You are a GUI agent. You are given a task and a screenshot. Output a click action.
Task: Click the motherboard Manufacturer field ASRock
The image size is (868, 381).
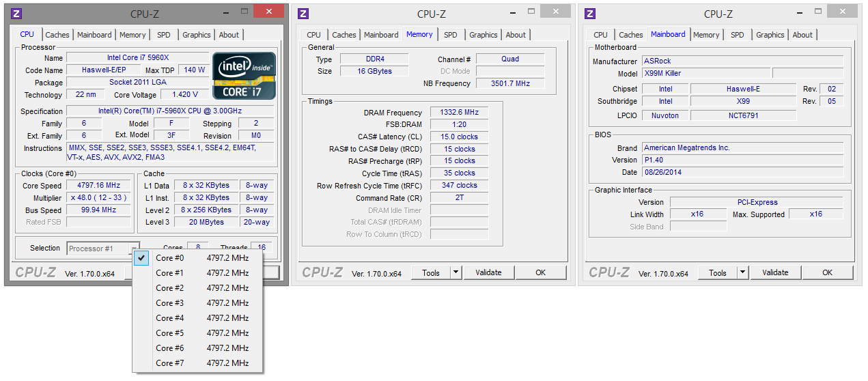[x=742, y=61]
